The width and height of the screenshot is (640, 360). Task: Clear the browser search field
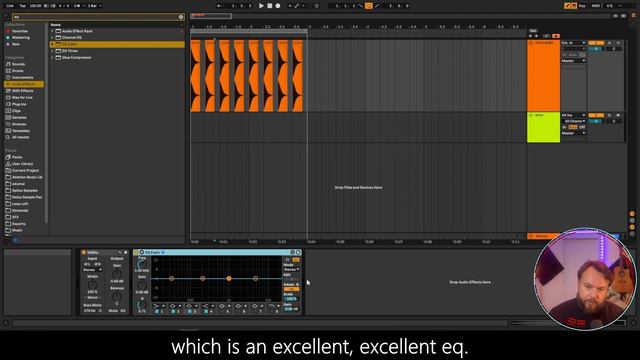pyautogui.click(x=181, y=17)
